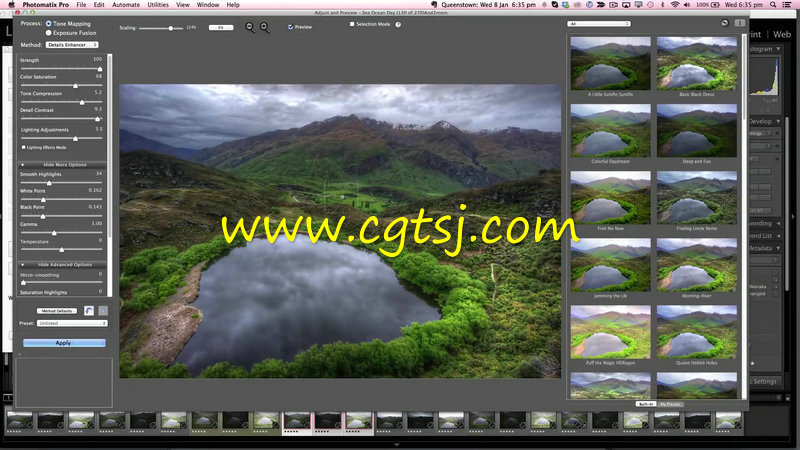Collapse the Lightroom Quick Develop panel triangle
This screenshot has height=450, width=800.
coord(778,121)
